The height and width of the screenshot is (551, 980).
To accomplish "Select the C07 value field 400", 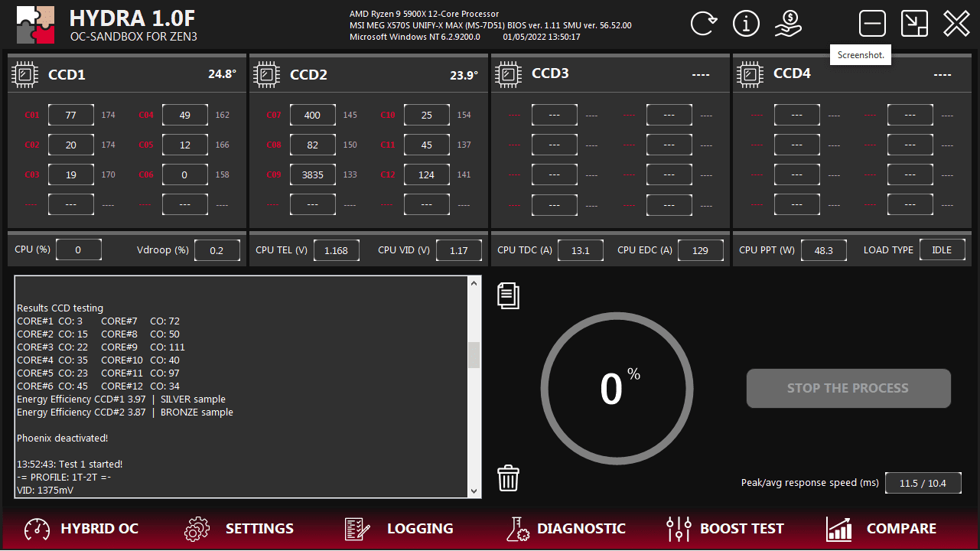I will click(x=313, y=115).
